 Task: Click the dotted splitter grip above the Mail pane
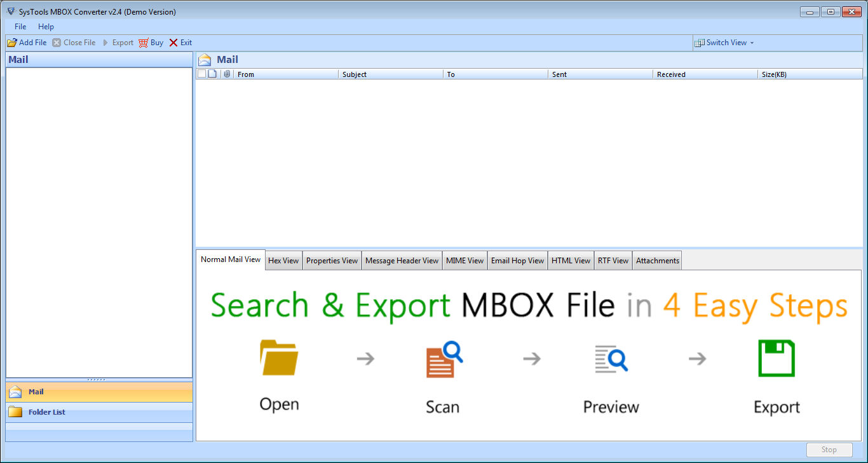97,380
